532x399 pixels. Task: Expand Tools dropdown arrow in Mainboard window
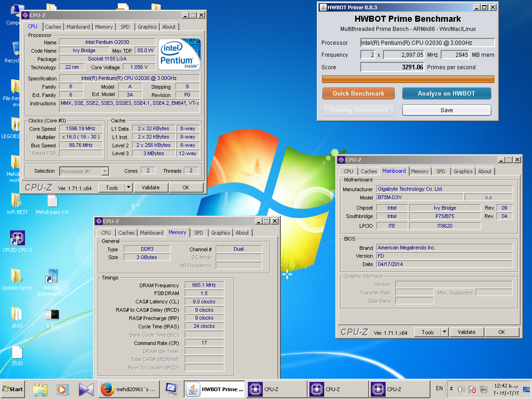(444, 332)
